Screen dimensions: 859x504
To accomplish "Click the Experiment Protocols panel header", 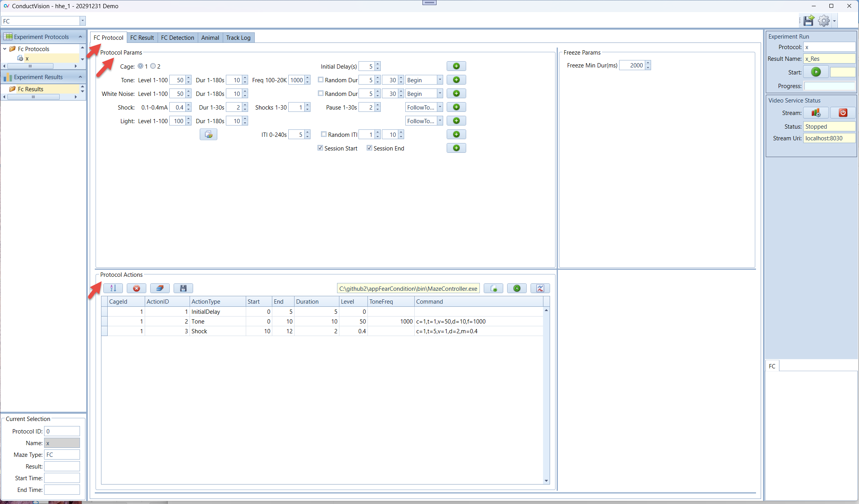I will click(41, 37).
